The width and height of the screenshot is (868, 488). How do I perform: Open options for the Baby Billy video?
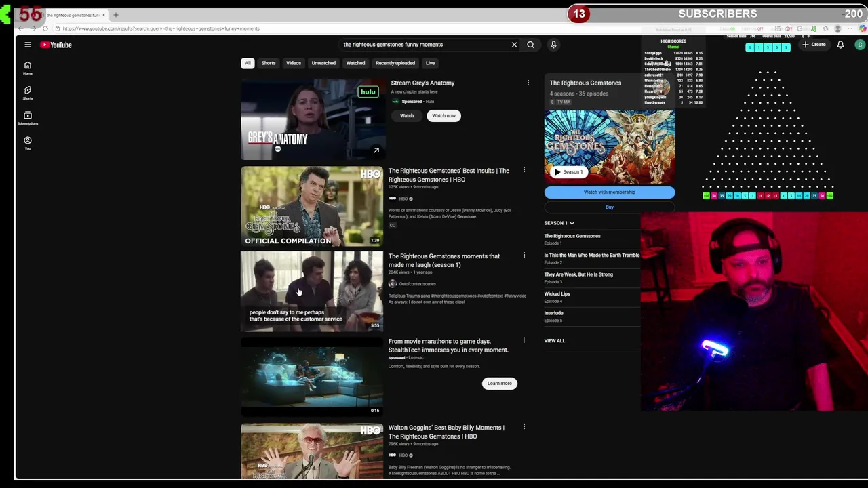point(524,426)
